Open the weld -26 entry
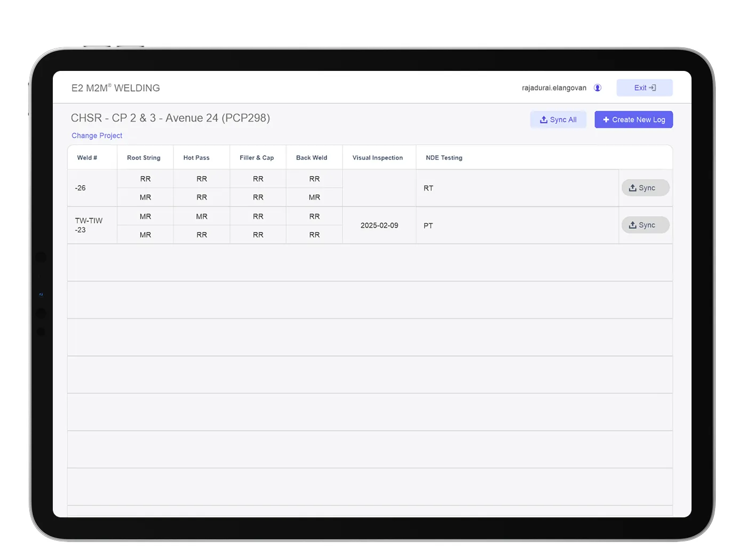The width and height of the screenshot is (747, 560). 81,188
